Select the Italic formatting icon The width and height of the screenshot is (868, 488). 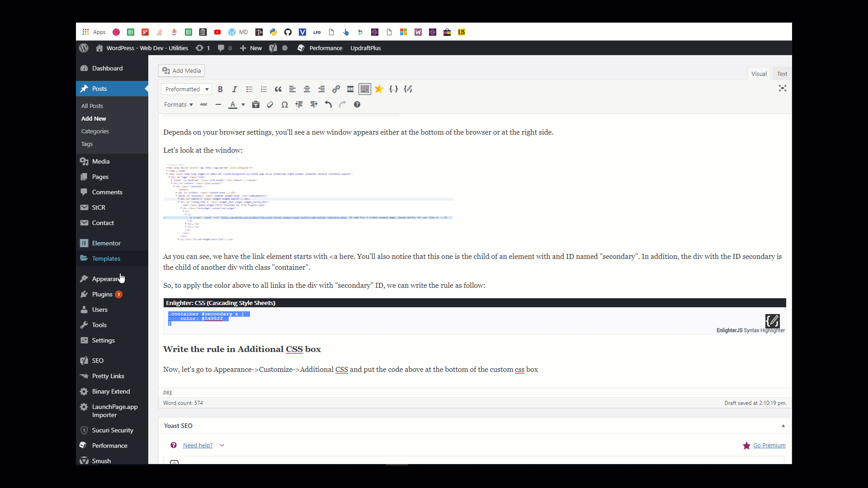pyautogui.click(x=234, y=89)
